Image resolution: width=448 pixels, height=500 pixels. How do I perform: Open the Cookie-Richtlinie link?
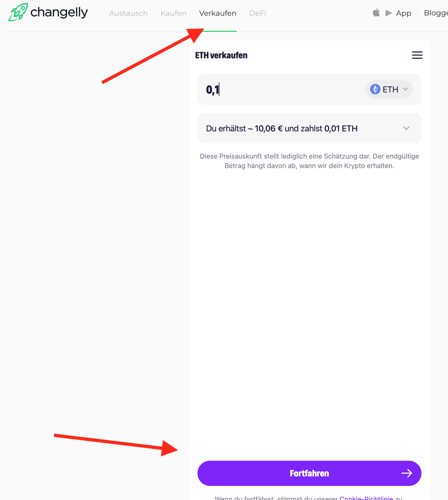(366, 498)
